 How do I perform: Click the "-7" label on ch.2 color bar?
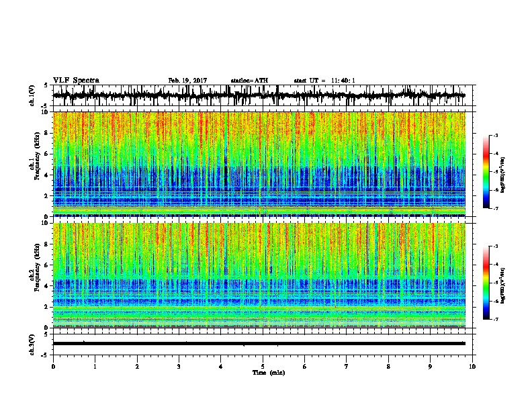495,320
